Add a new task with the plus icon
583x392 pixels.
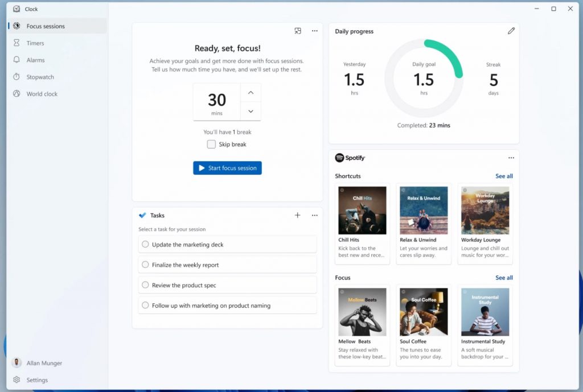pos(297,215)
